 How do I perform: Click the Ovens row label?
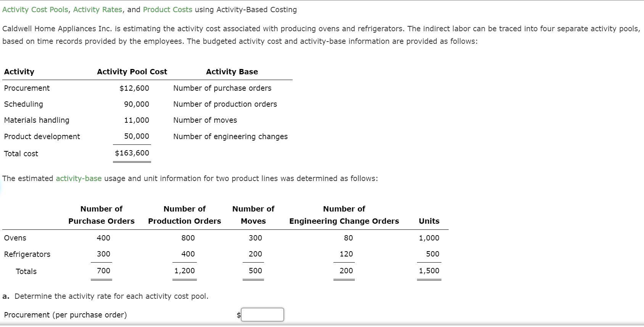(x=15, y=238)
